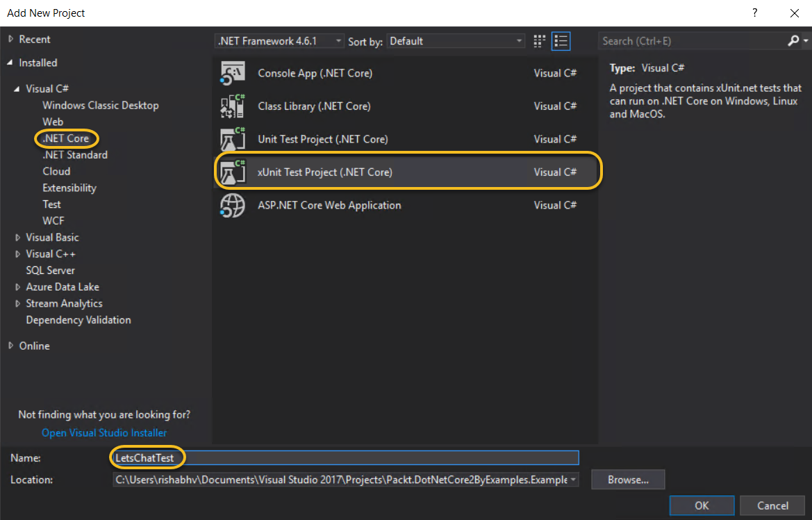Screen dimensions: 812x520
Task: Switch to medium icons list view
Action: click(x=561, y=41)
